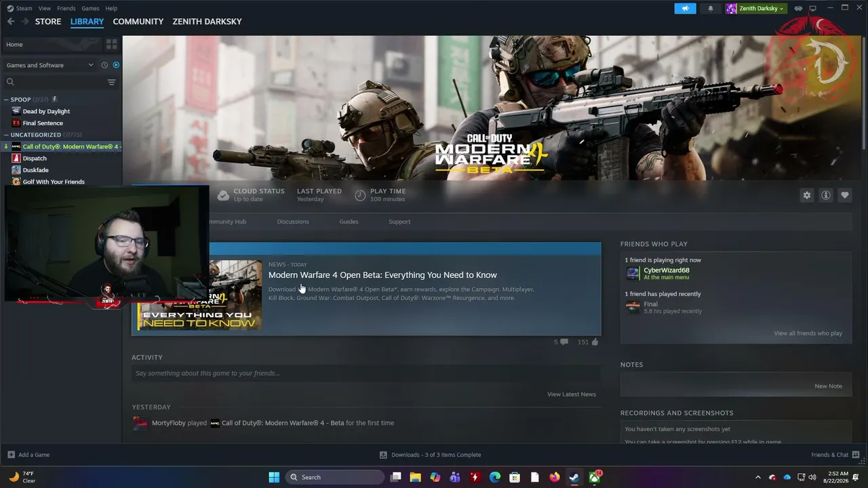Open the Support tab
Image resolution: width=868 pixels, height=488 pixels.
399,222
